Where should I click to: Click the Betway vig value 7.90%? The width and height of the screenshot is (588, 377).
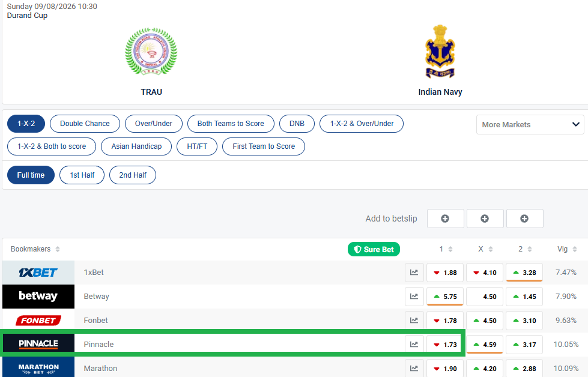tap(566, 297)
